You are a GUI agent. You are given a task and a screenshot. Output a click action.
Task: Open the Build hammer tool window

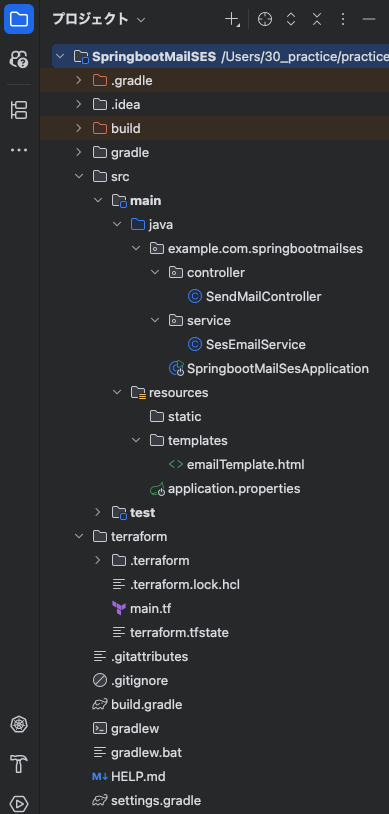(x=19, y=764)
